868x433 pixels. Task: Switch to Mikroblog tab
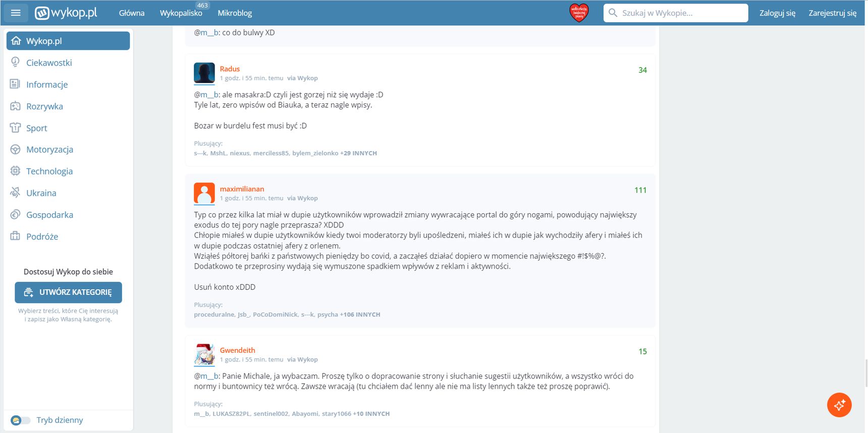click(235, 13)
